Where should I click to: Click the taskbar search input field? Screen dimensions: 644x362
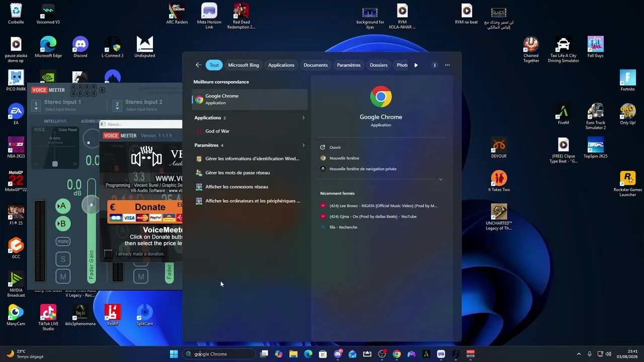(219, 354)
